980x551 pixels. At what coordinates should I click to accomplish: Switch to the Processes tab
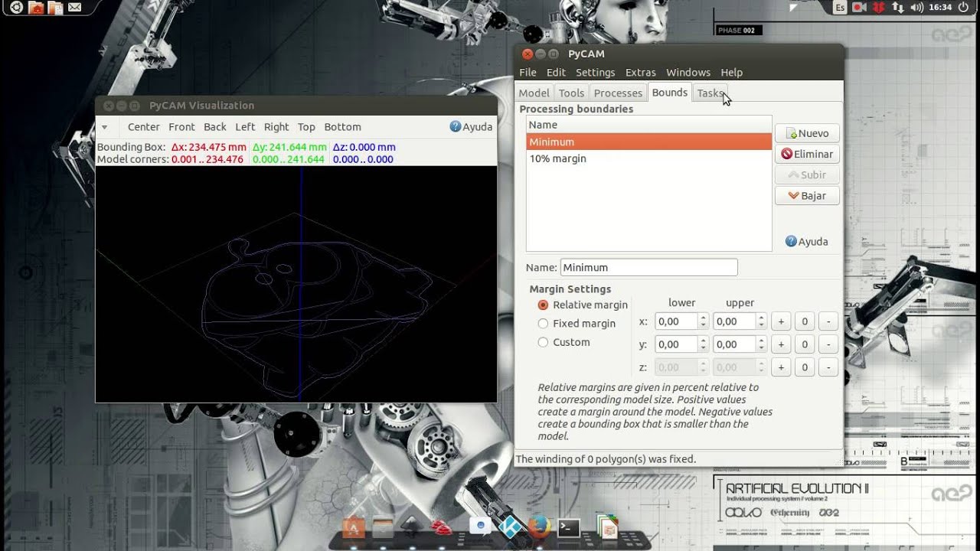click(x=618, y=93)
